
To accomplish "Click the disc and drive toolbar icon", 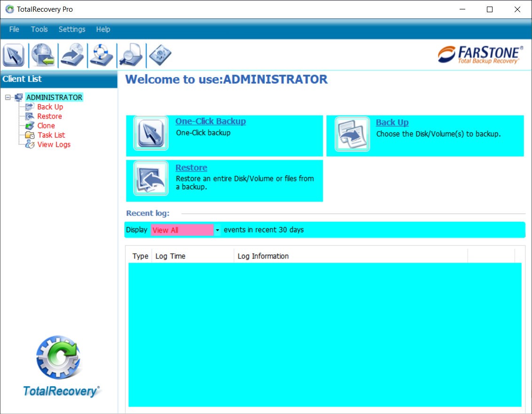I will click(72, 55).
